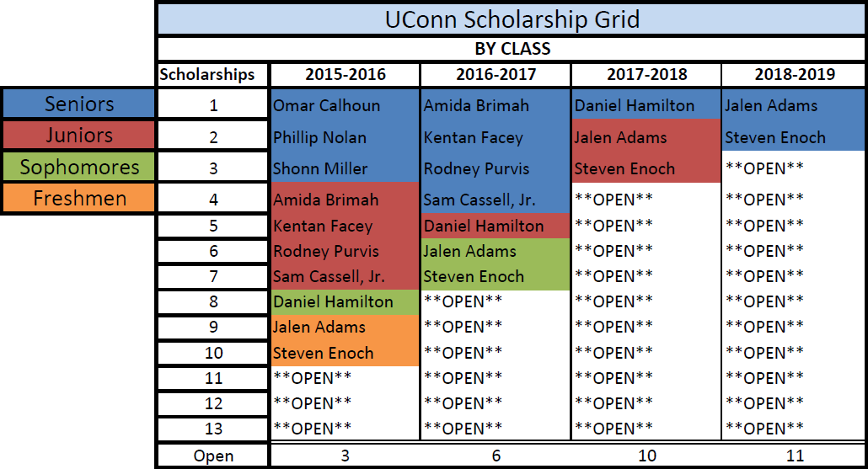
Task: Select Steven Enoch cell in 2018-2019 column
Action: [x=795, y=136]
